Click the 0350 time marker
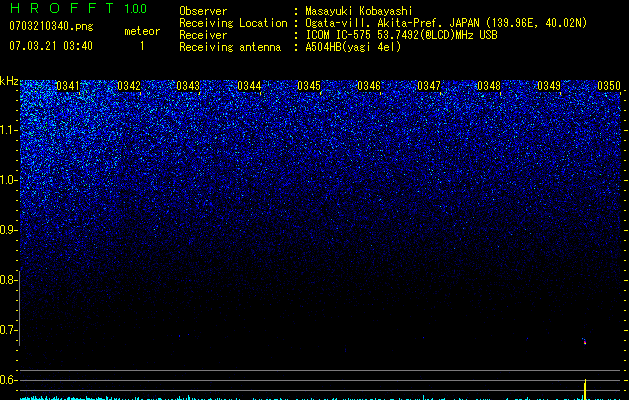Image resolution: width=629 pixels, height=400 pixels. coord(609,86)
